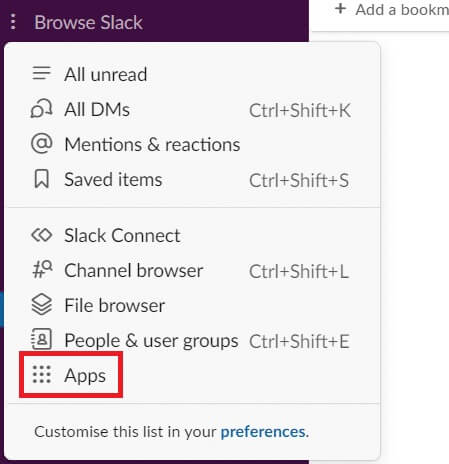The width and height of the screenshot is (449, 464).
Task: Open Apps from the menu
Action: [x=85, y=376]
